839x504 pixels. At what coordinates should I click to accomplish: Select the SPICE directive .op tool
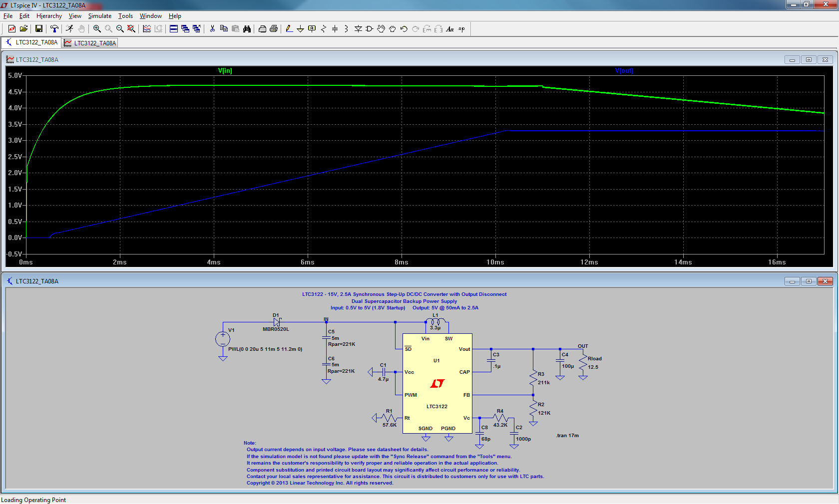coord(461,29)
